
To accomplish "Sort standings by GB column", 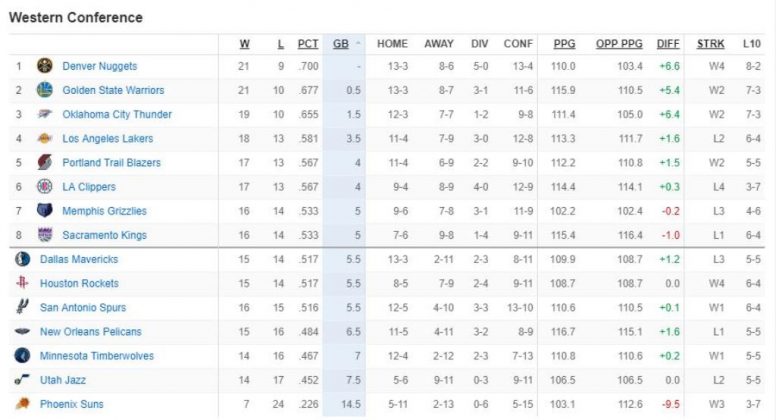I will click(x=341, y=44).
